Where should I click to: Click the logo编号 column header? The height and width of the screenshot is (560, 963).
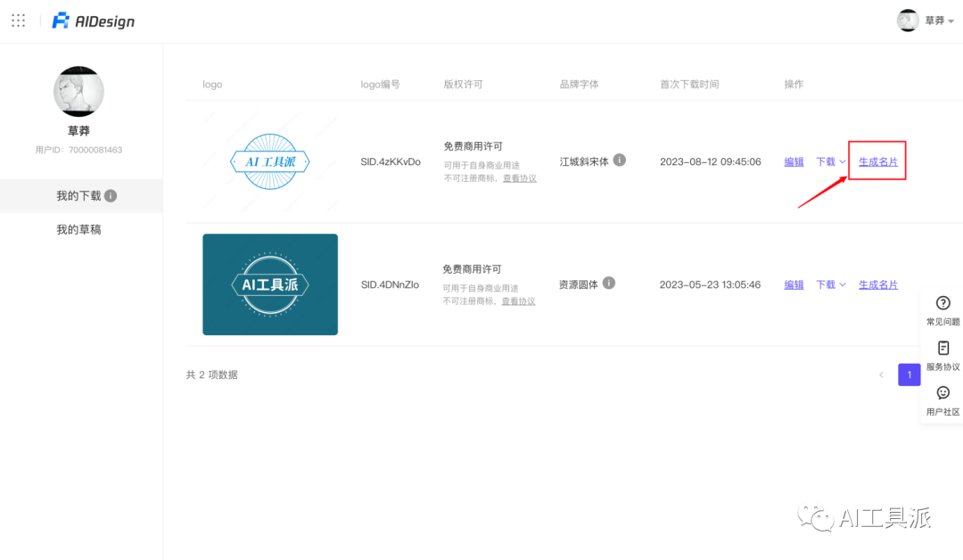coord(380,84)
